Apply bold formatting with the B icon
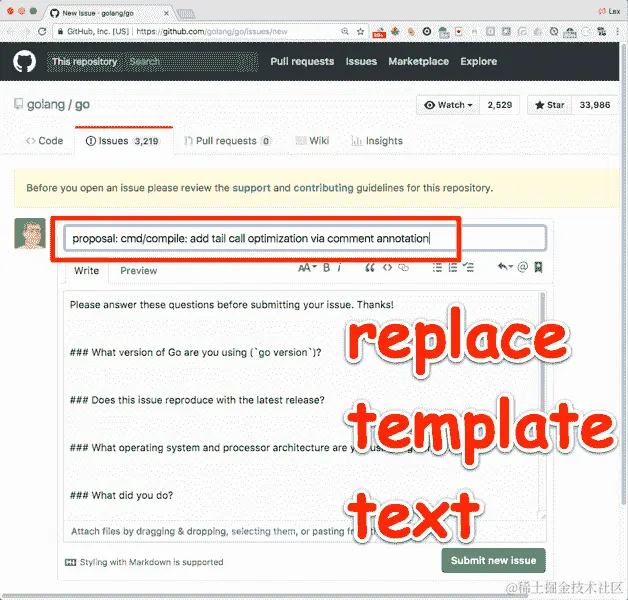Screen dimensions: 628x600 326,267
